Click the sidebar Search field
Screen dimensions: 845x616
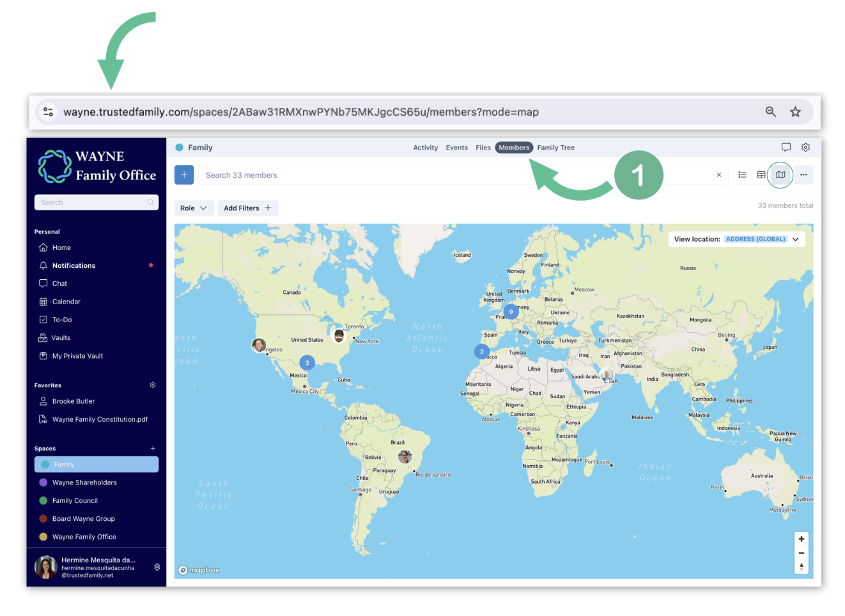(x=97, y=203)
